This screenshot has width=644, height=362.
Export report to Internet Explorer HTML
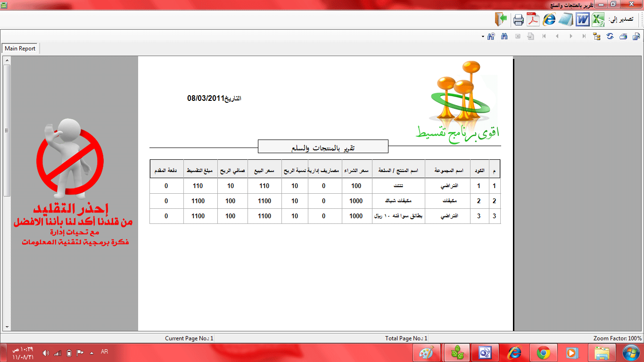pyautogui.click(x=549, y=20)
